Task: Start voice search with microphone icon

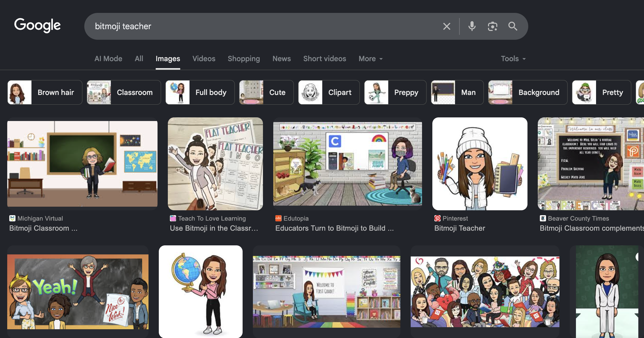Action: pos(472,26)
